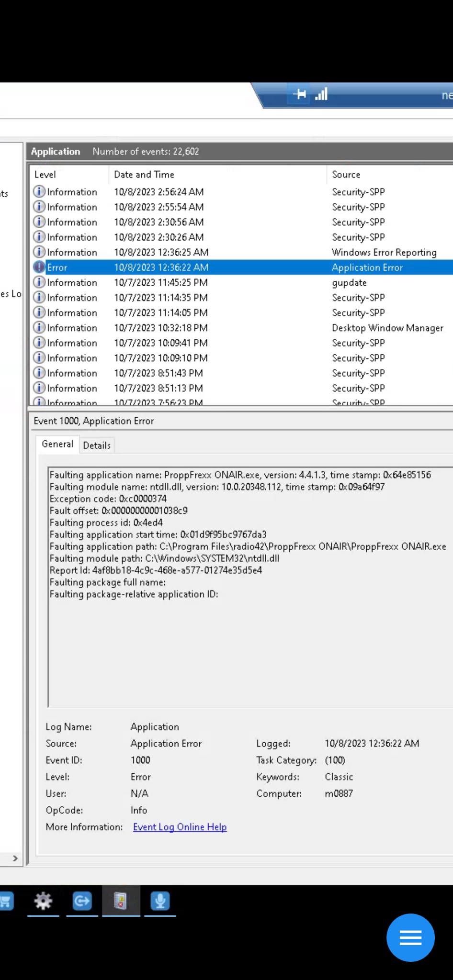Open the Event Log Online Help link
Screen dimensions: 453x980
(180, 827)
